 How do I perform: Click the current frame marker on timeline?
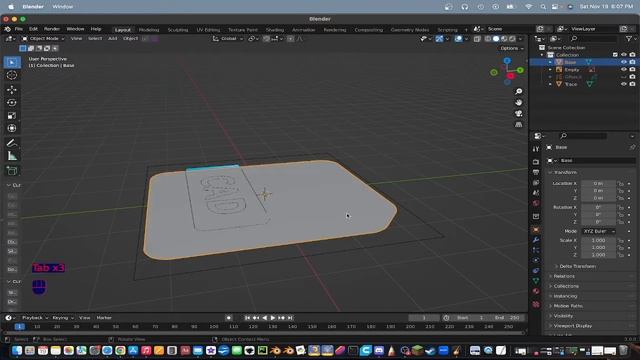point(19,327)
